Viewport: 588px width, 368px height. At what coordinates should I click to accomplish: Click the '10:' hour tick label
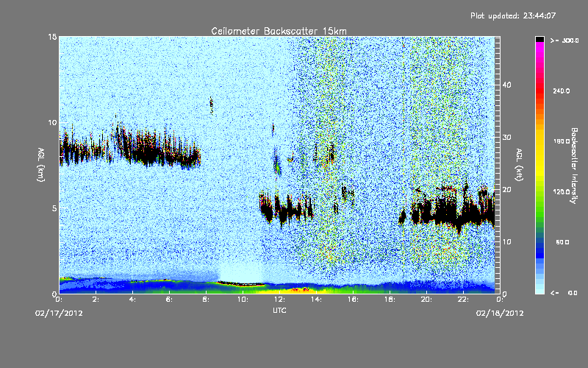pos(243,300)
